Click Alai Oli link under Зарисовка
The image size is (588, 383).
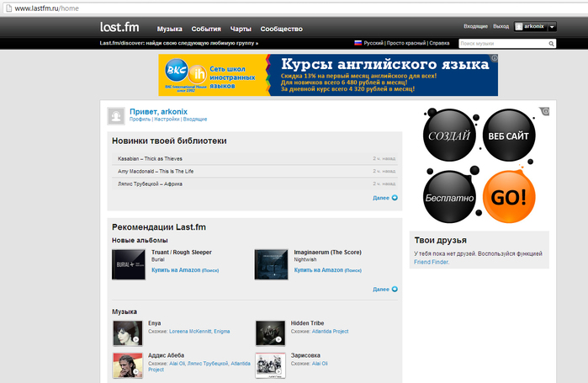tap(320, 364)
